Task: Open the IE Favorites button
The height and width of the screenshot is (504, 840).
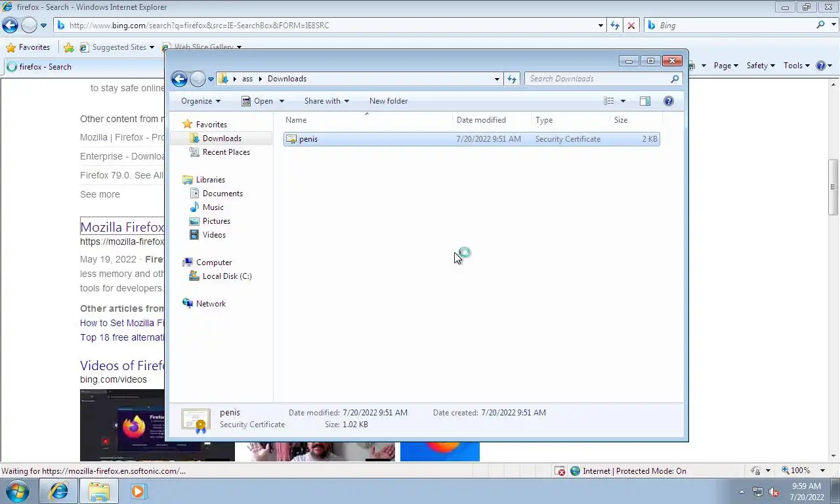Action: [28, 47]
